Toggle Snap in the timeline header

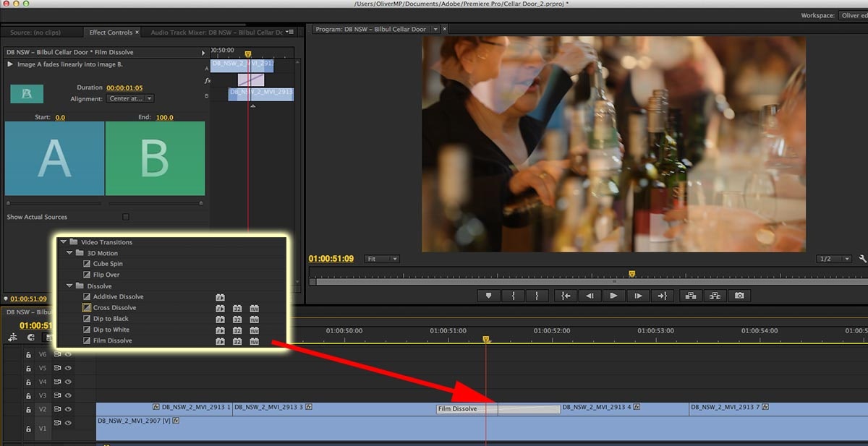coord(31,337)
